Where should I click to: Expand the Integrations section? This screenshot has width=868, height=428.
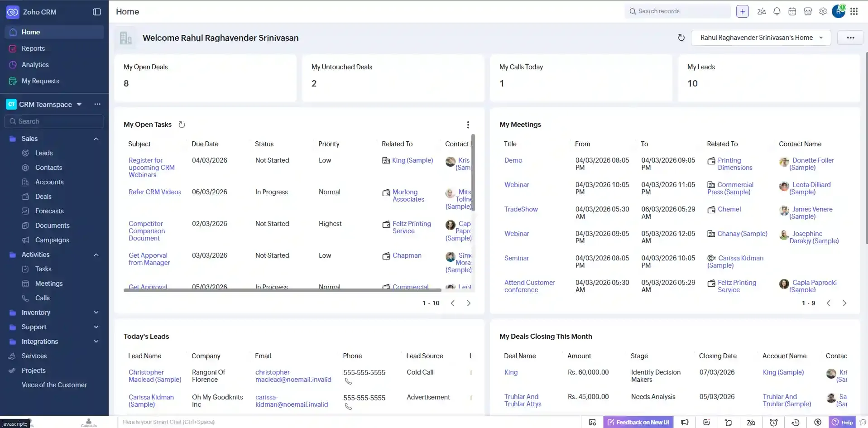tap(96, 341)
